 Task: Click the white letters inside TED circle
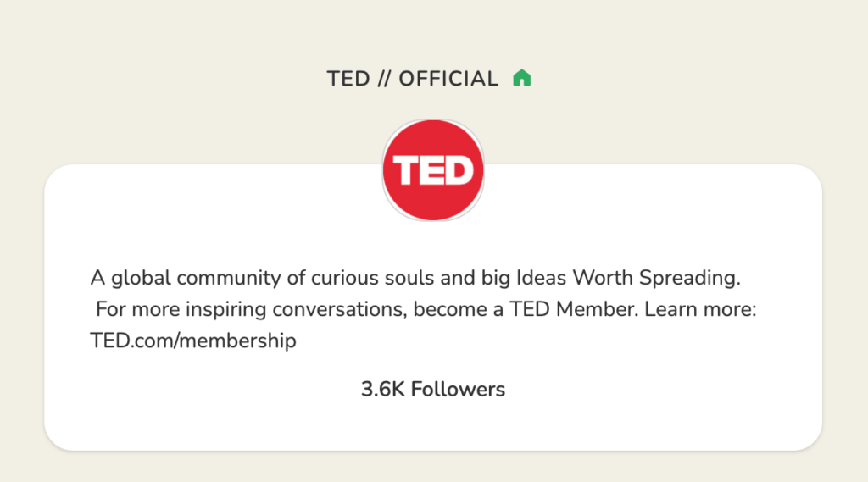pos(433,170)
